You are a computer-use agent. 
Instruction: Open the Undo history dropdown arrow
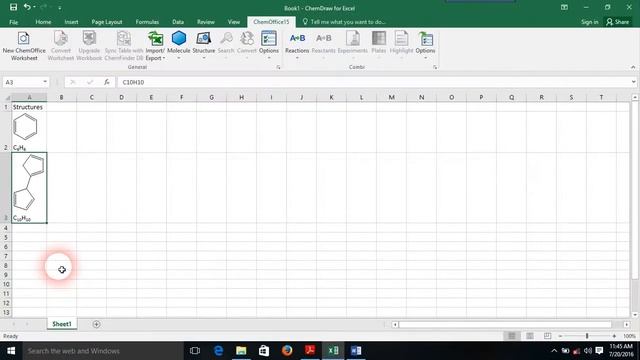34,7
